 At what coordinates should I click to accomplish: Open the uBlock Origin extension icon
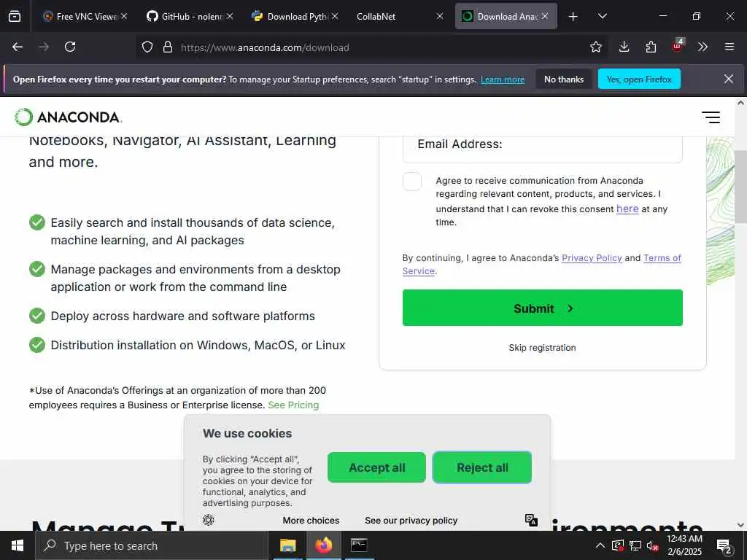[678, 46]
